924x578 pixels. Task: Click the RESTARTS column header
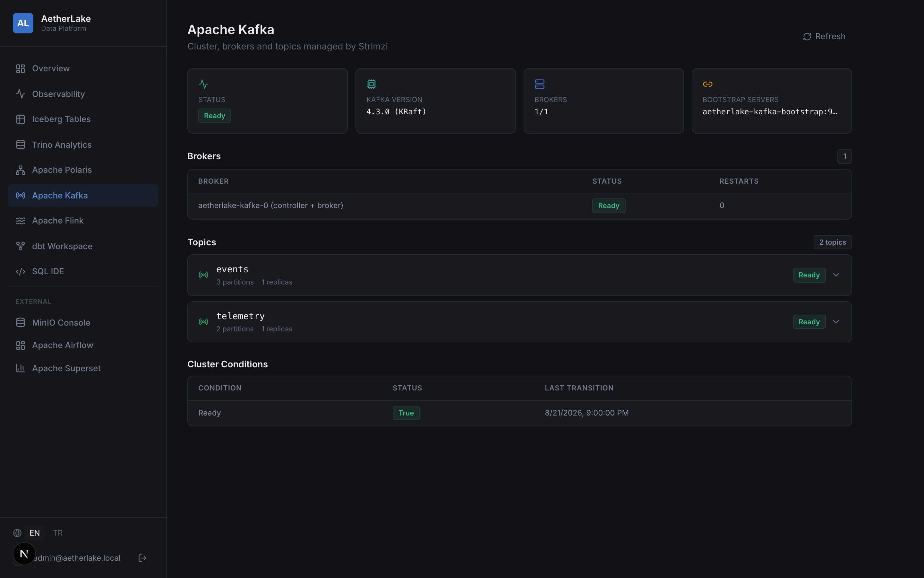coord(739,181)
